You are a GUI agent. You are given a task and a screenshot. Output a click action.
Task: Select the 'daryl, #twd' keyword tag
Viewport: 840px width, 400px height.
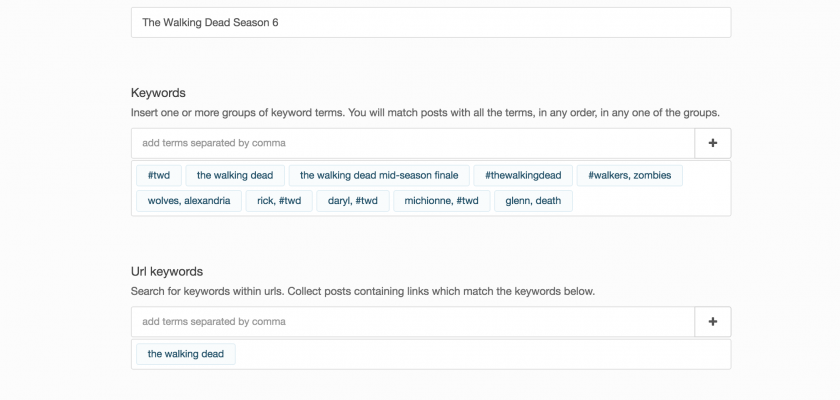coord(353,201)
